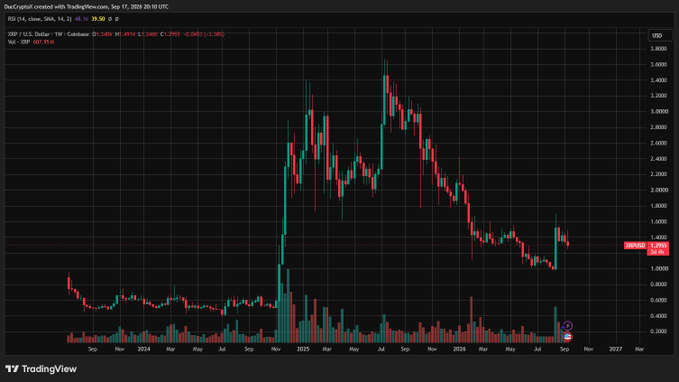The height and width of the screenshot is (382, 679).
Task: Click the 2.0000 price axis label
Action: pos(658,190)
